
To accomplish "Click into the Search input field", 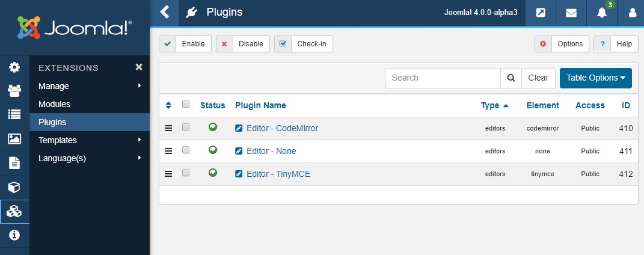I will click(443, 78).
